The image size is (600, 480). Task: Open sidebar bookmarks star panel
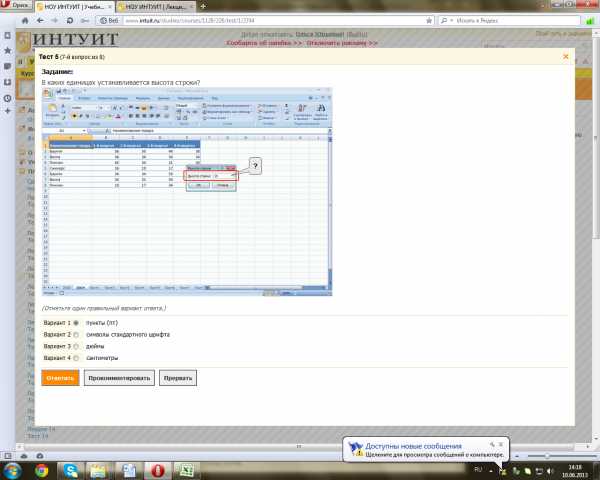coord(7,51)
